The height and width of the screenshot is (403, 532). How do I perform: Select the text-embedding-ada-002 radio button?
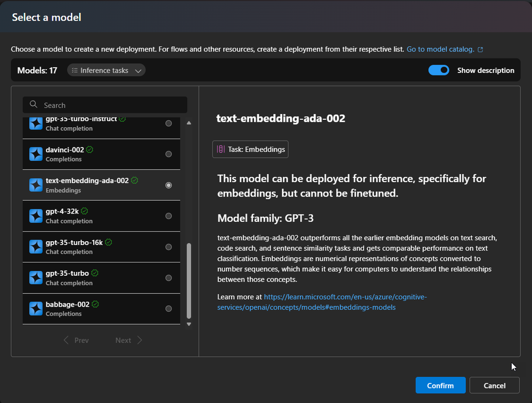click(x=169, y=185)
